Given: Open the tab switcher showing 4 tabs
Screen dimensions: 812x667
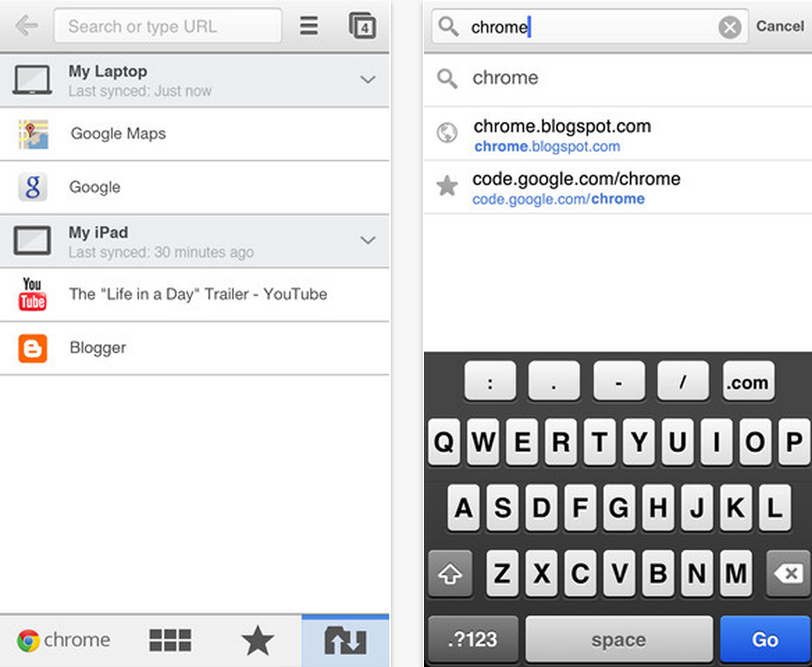Looking at the screenshot, I should pos(362,25).
